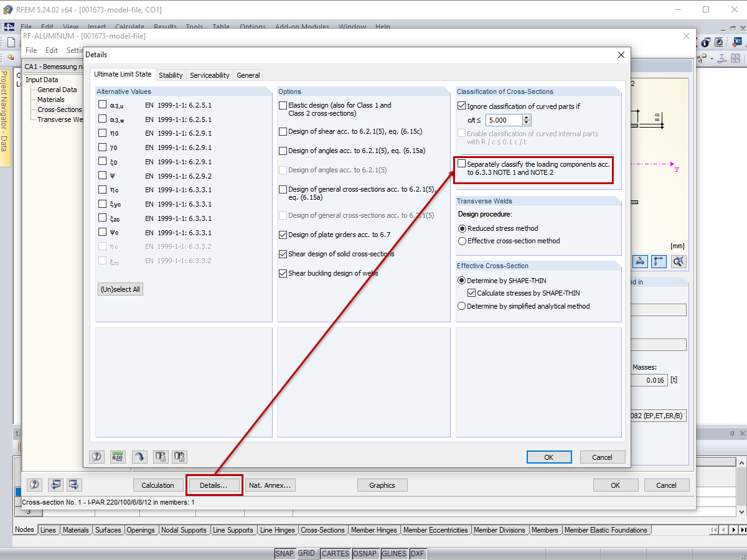Open the Tools menu
The height and width of the screenshot is (560, 747).
coord(194,27)
